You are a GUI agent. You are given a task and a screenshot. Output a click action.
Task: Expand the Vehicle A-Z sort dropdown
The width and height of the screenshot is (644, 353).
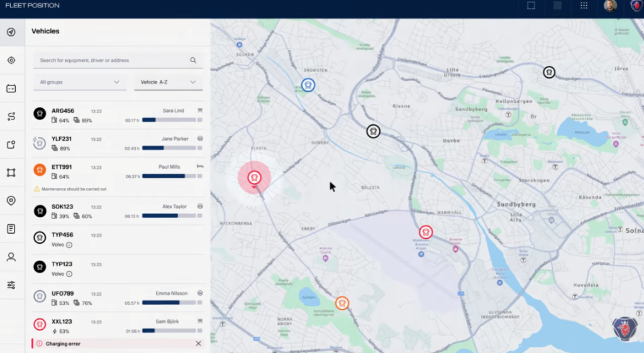(x=169, y=82)
